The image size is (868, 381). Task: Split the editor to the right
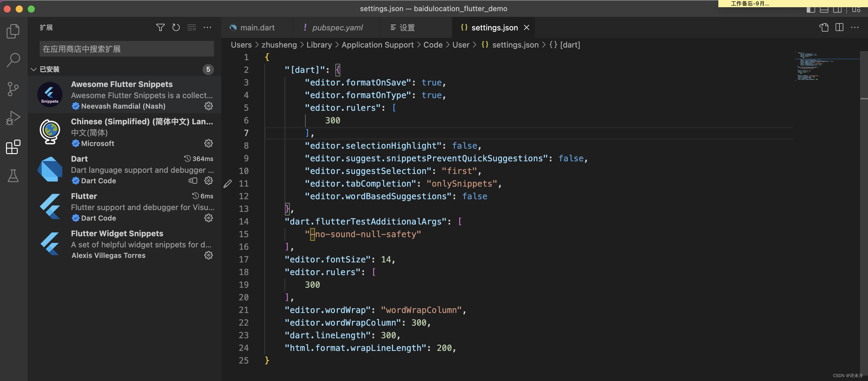pos(839,28)
